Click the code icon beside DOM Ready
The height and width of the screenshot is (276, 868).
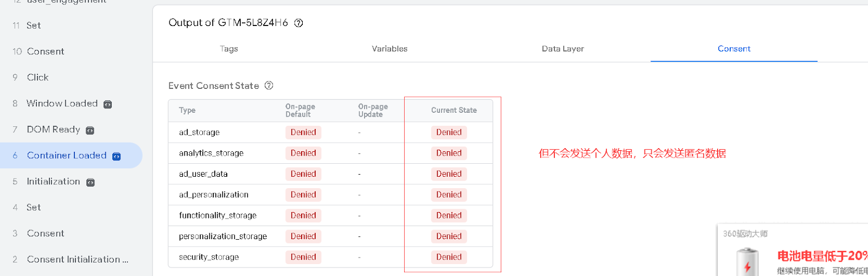[x=90, y=130]
